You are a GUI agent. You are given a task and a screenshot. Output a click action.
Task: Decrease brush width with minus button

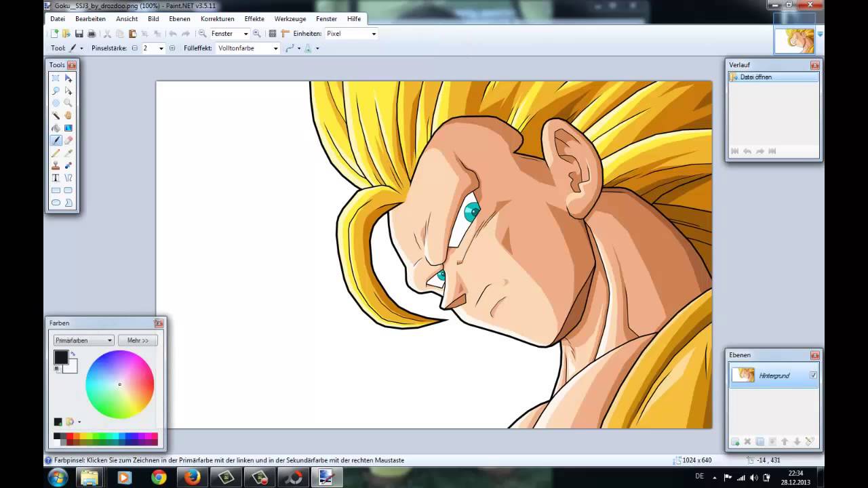point(134,48)
